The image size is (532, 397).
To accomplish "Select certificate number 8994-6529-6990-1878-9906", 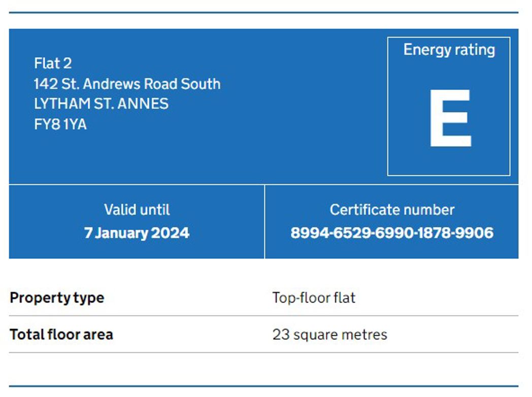I will click(392, 233).
